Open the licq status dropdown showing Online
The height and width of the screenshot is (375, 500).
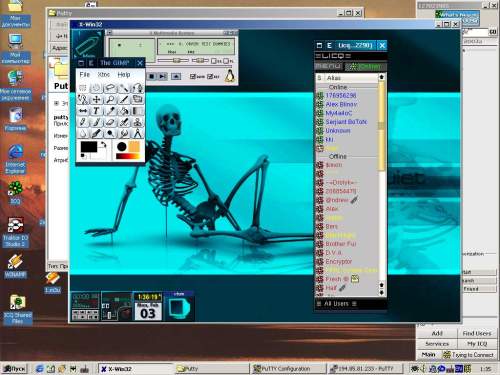[365, 66]
